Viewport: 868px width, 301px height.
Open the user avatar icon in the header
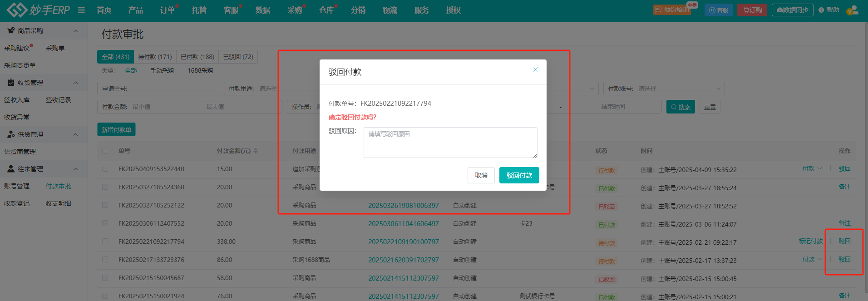852,10
